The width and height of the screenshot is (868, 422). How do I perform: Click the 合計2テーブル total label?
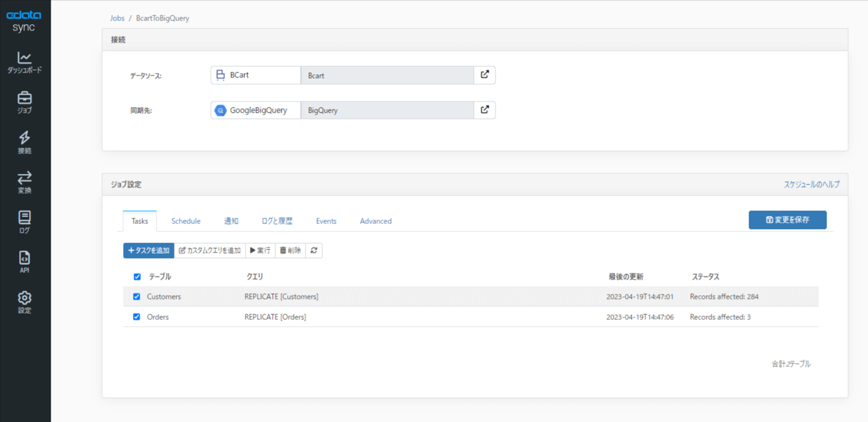click(x=791, y=364)
